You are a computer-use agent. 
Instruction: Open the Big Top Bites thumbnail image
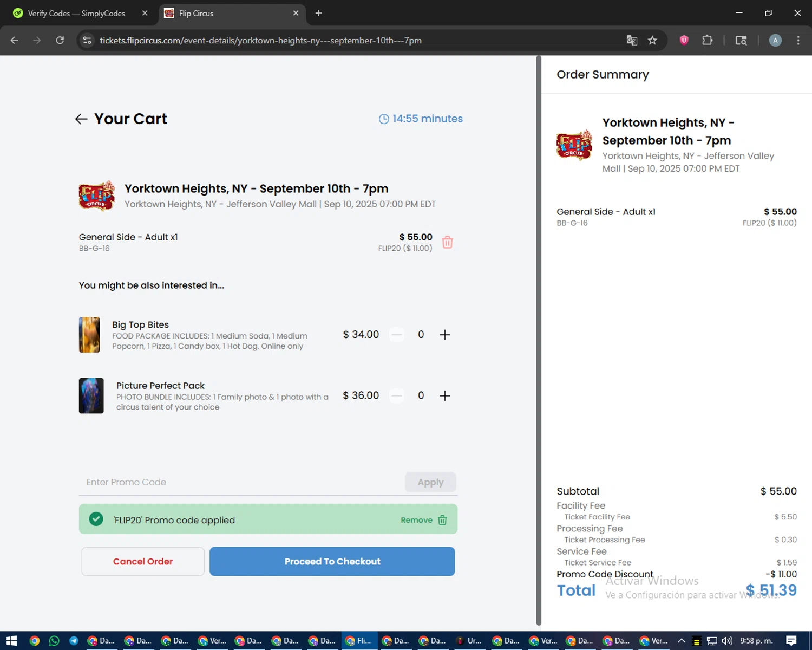89,335
